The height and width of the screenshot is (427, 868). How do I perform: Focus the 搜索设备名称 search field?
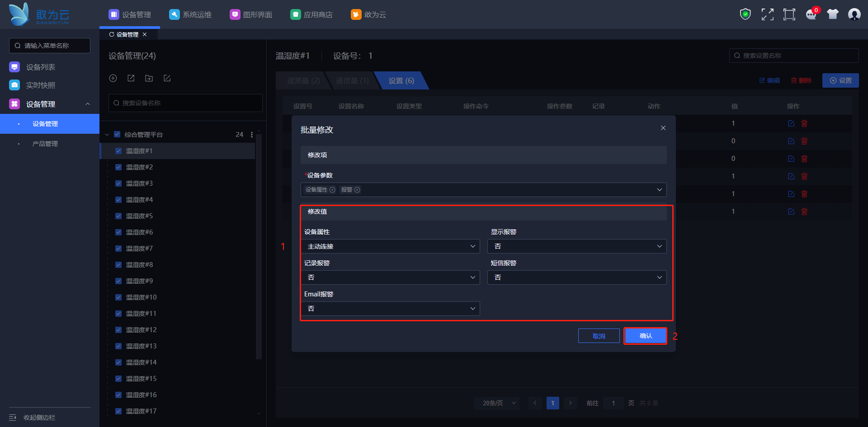185,103
